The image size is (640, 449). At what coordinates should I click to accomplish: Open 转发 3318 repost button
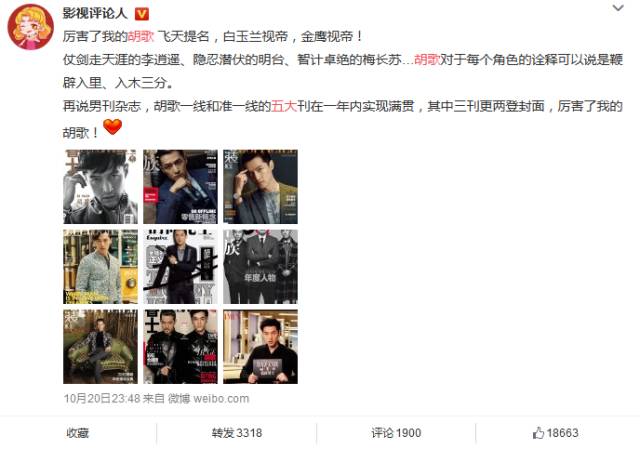(x=237, y=433)
